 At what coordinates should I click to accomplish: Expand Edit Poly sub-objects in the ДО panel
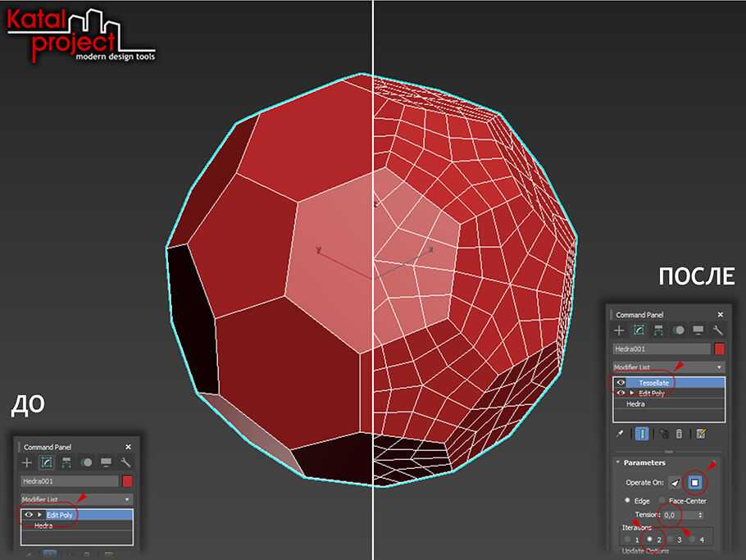coord(39,514)
